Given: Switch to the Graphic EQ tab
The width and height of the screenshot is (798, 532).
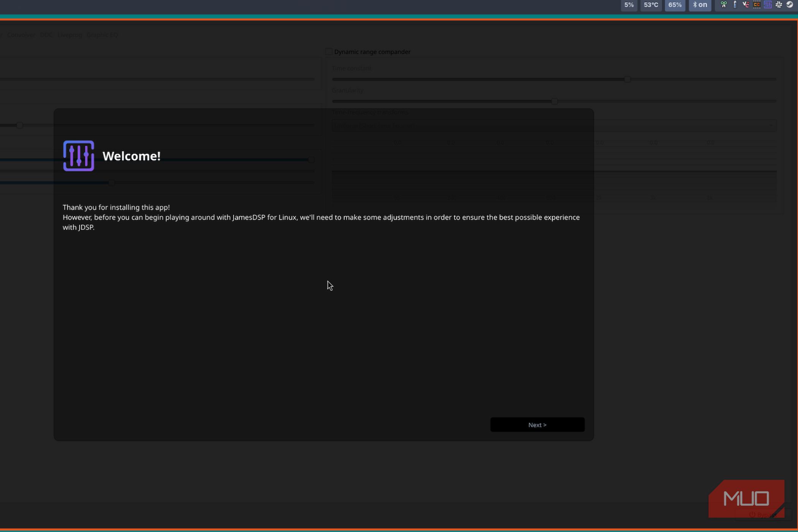Looking at the screenshot, I should point(102,35).
